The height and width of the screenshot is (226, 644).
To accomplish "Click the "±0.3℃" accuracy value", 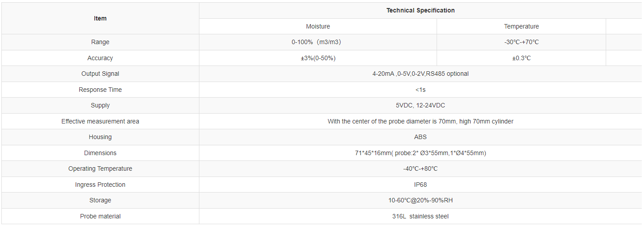I will (521, 58).
